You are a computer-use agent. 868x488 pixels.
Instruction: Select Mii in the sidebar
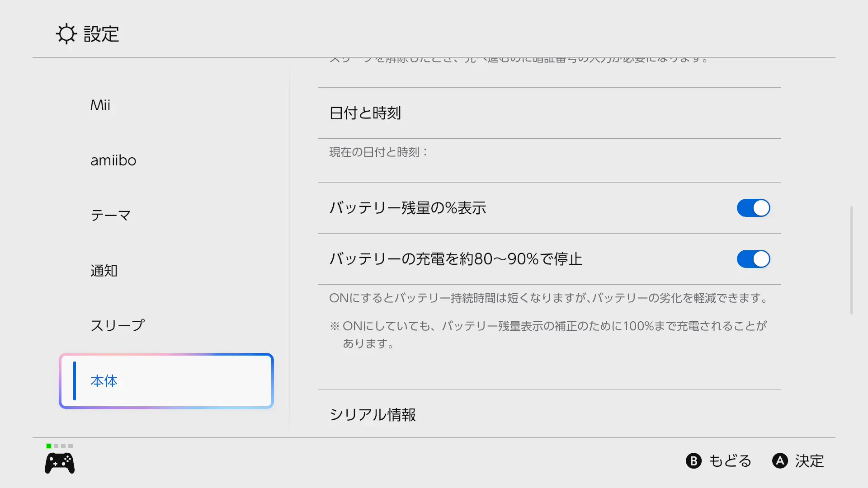click(100, 105)
